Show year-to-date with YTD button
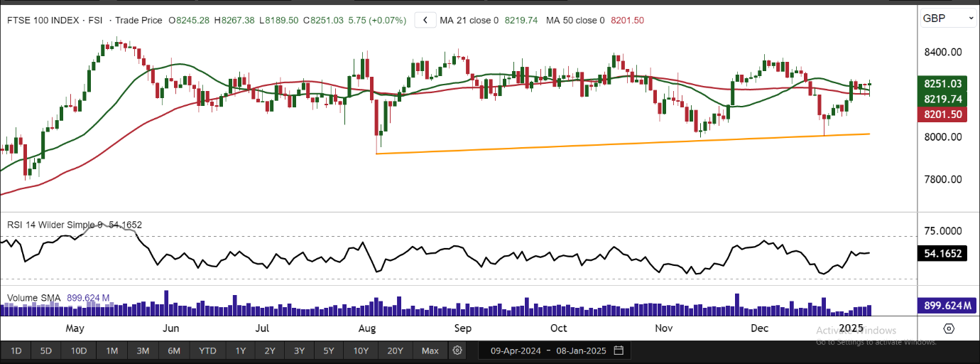980x364 pixels. click(207, 350)
